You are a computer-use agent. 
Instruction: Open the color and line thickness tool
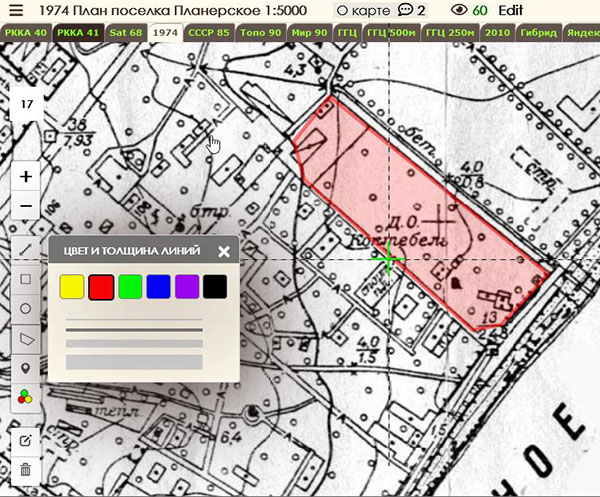(x=26, y=399)
